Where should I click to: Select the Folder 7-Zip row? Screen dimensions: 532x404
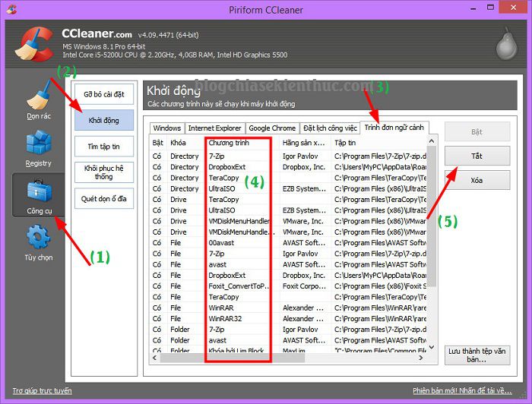coord(288,330)
